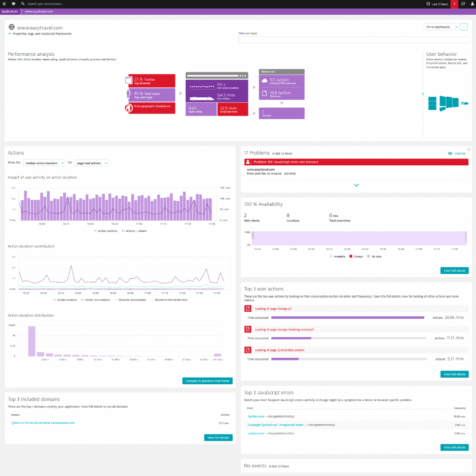Open the 0.6 s user action duration tile

pos(217,86)
